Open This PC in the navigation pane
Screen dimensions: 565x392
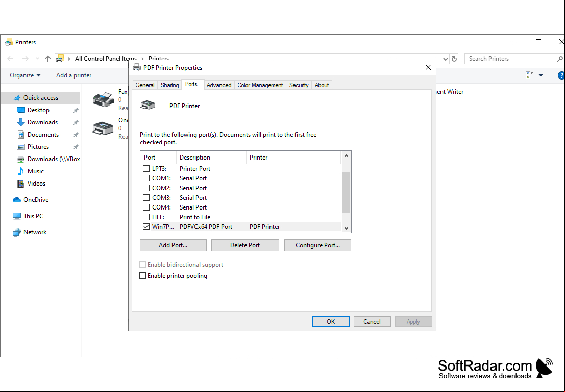[28, 216]
